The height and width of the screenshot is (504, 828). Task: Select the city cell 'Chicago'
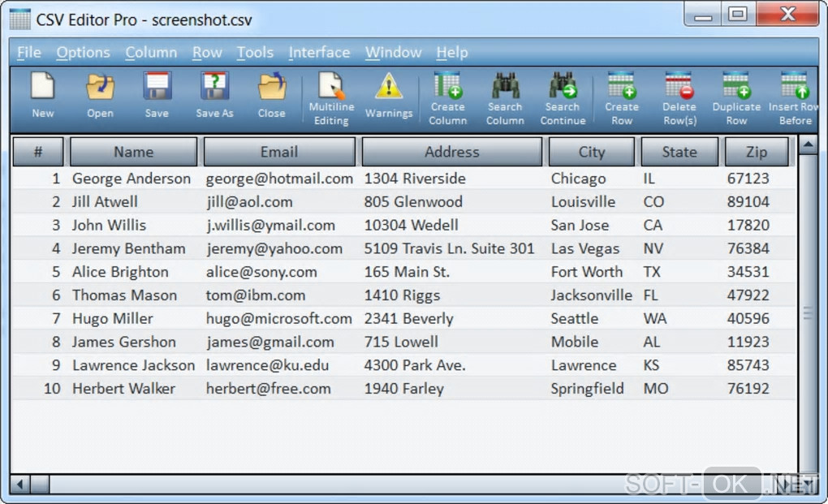tap(578, 179)
